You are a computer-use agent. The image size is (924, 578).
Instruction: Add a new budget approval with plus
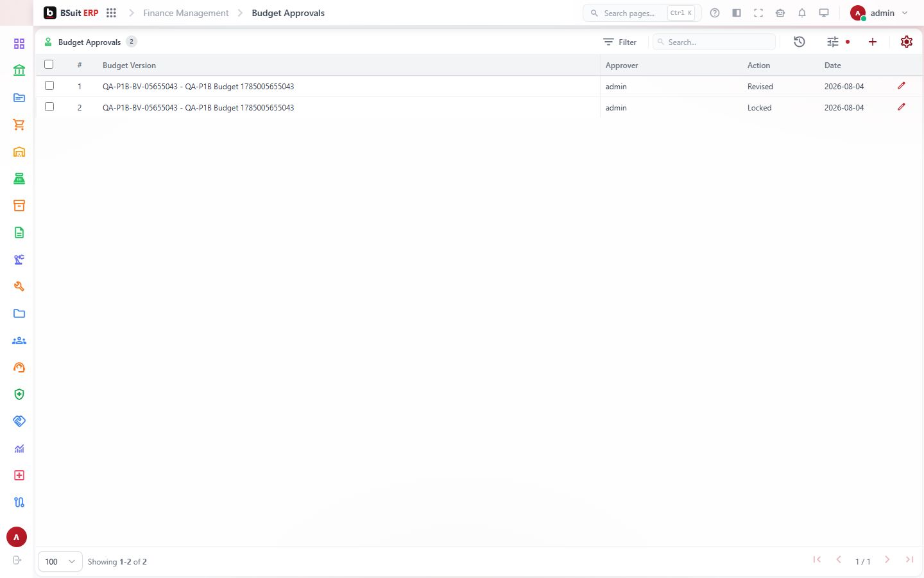[873, 42]
